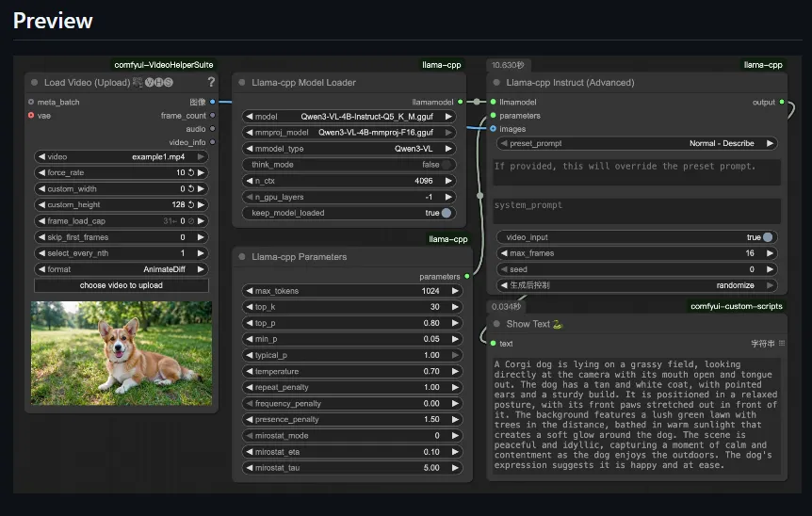This screenshot has height=516, width=812.
Task: Click the parameters output socket on Parameters node
Action: pyautogui.click(x=467, y=277)
